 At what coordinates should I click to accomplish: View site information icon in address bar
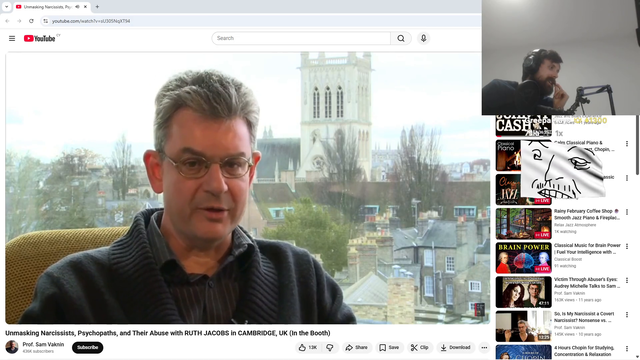click(45, 21)
